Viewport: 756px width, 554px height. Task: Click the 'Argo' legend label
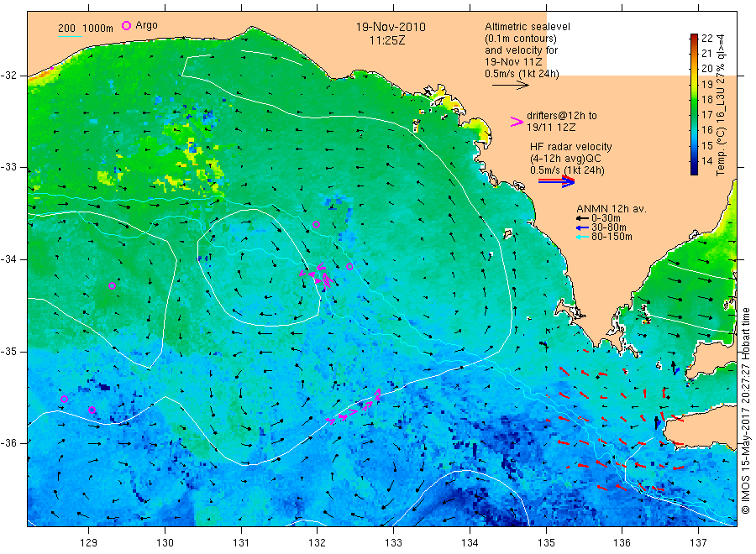click(x=146, y=25)
